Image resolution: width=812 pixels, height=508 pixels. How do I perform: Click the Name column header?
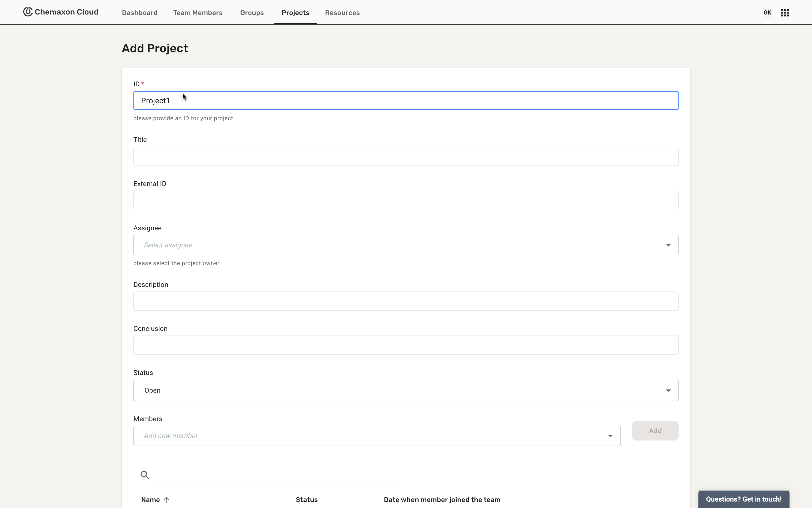(x=150, y=500)
